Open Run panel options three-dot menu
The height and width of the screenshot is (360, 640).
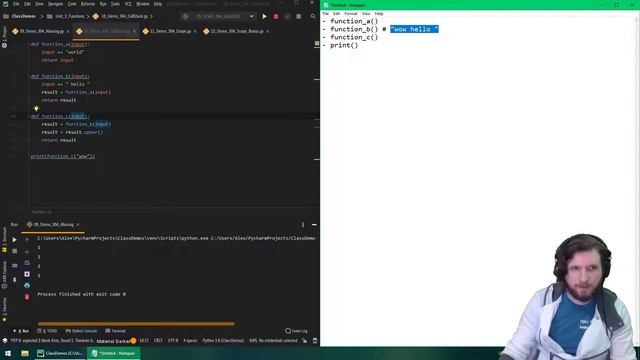[303, 224]
